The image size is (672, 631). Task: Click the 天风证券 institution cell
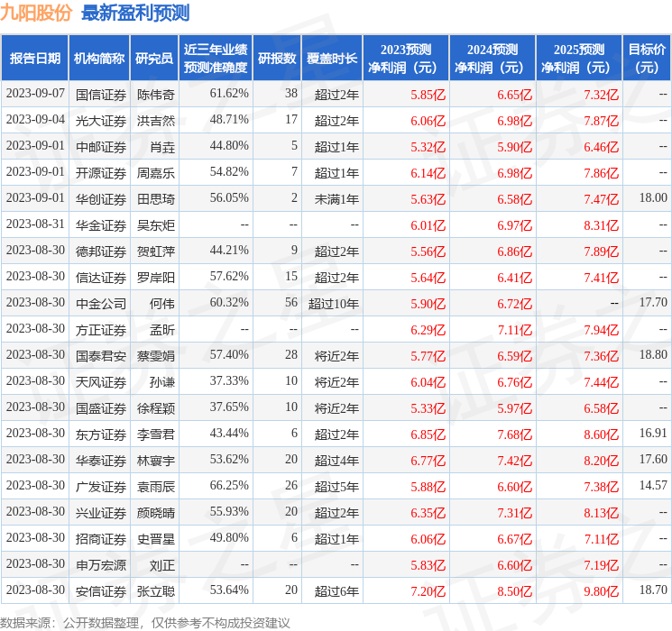(101, 382)
